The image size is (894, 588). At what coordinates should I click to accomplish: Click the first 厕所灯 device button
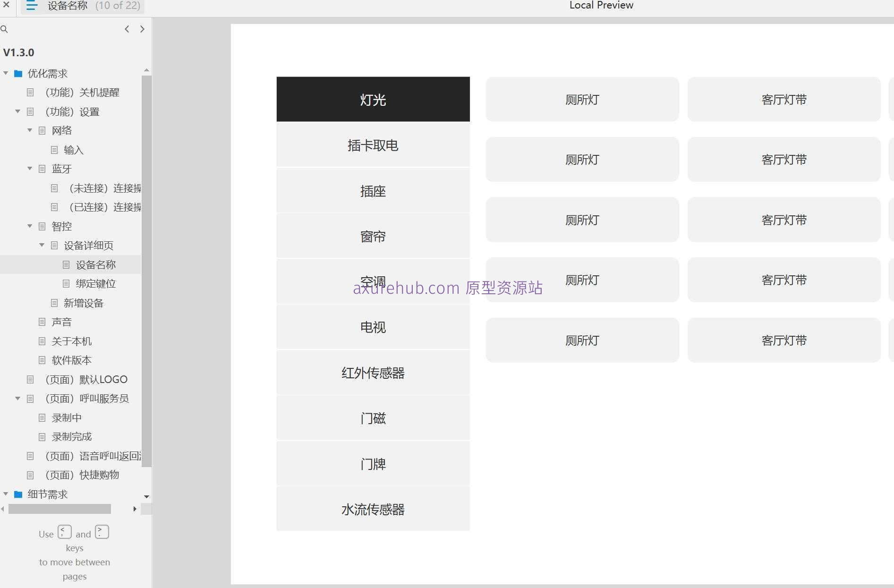(x=582, y=100)
